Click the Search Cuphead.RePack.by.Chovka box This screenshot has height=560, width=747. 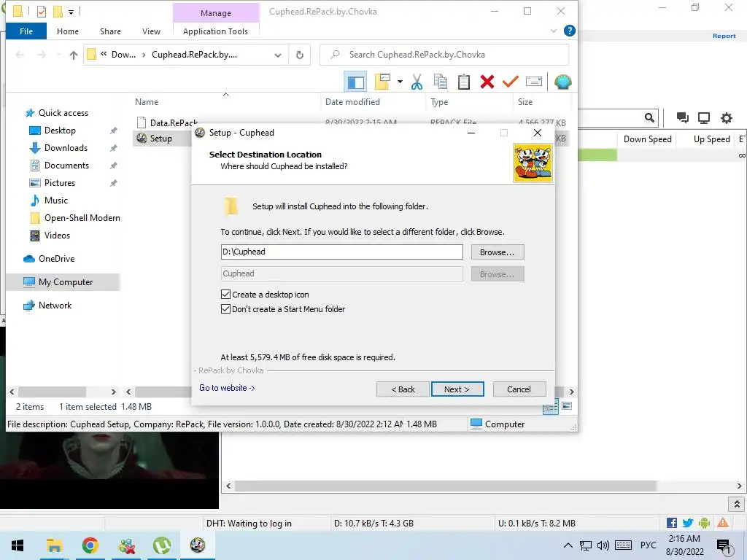click(444, 55)
